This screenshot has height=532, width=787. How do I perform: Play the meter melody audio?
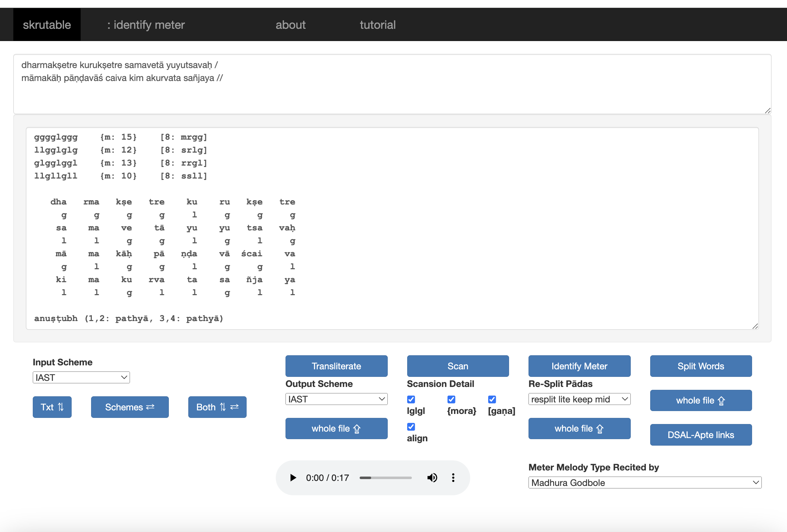(x=293, y=478)
